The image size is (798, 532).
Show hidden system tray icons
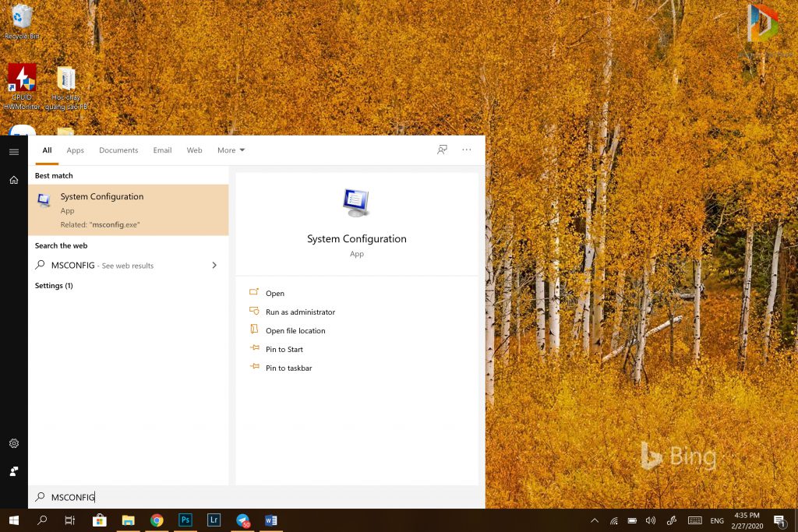coord(595,520)
